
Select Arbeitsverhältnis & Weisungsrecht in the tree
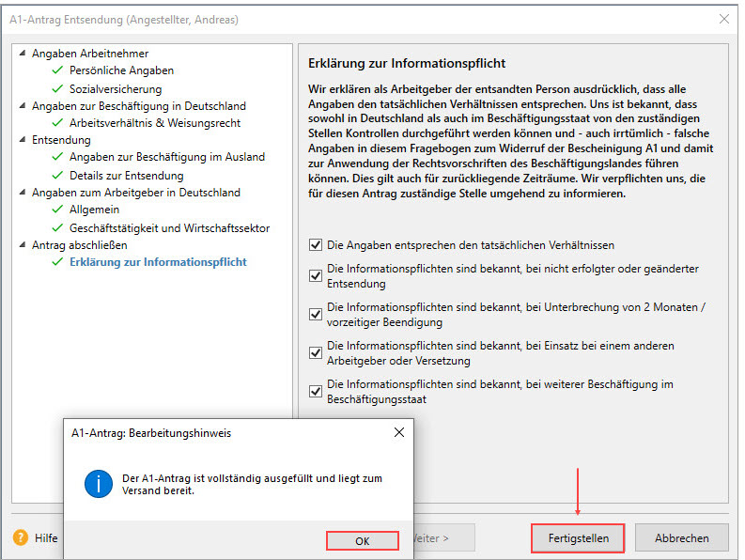154,123
